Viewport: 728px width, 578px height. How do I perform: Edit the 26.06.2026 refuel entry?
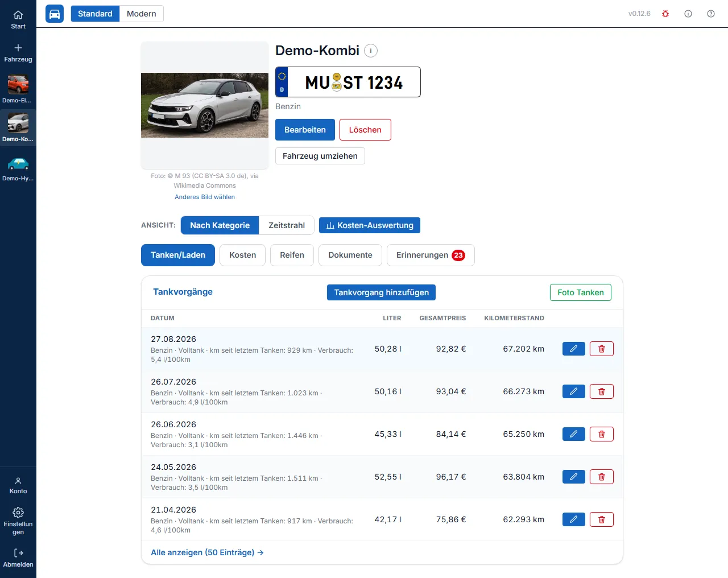pyautogui.click(x=574, y=434)
